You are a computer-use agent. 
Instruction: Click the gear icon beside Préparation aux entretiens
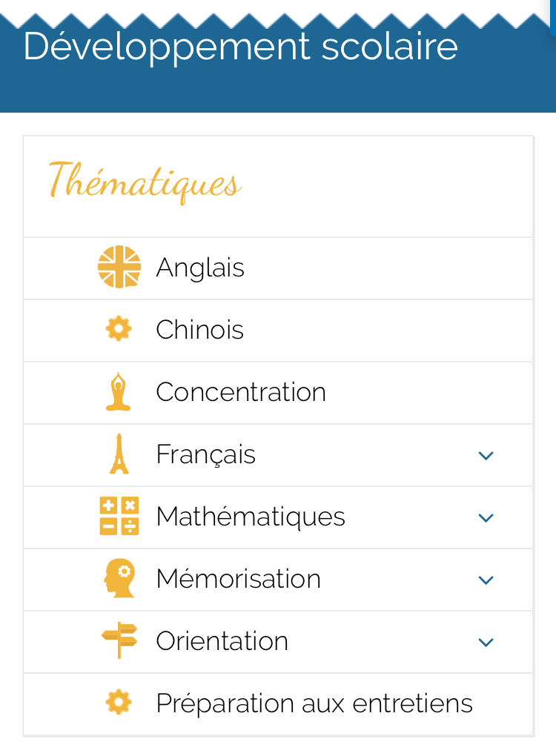click(119, 703)
